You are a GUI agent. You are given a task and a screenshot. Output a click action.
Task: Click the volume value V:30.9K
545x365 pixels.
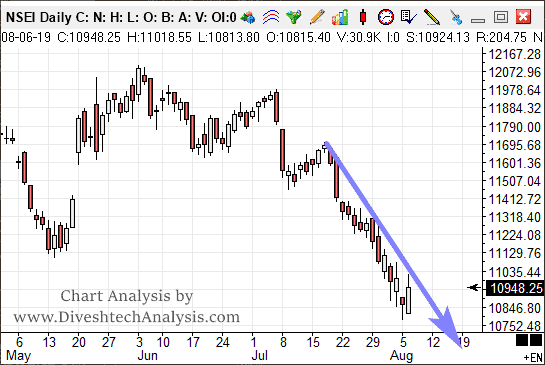[358, 37]
